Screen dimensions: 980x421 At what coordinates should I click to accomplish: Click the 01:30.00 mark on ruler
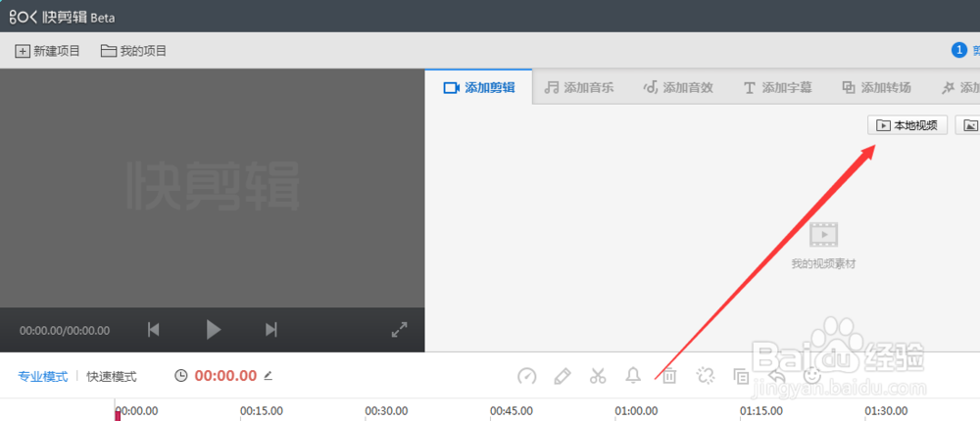click(886, 410)
